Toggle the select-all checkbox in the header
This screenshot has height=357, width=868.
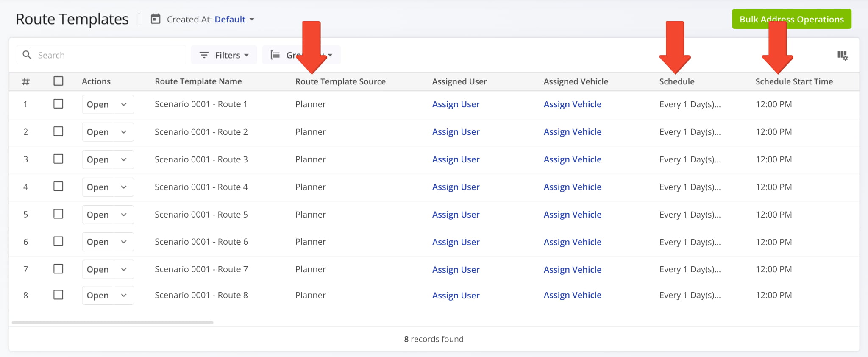(x=58, y=81)
